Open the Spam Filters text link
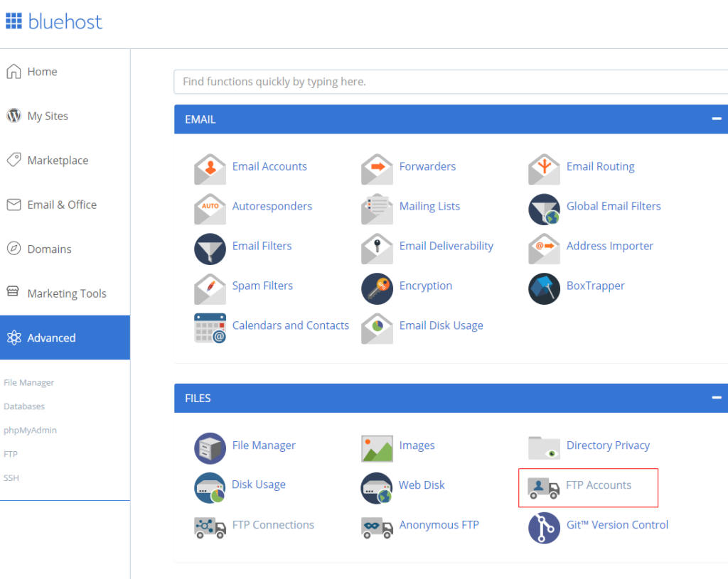 262,286
